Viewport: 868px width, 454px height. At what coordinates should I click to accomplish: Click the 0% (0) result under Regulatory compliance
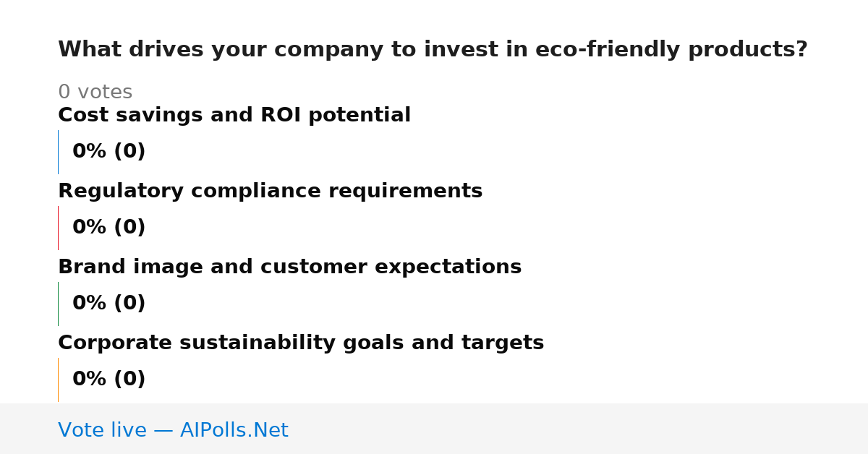click(x=109, y=228)
